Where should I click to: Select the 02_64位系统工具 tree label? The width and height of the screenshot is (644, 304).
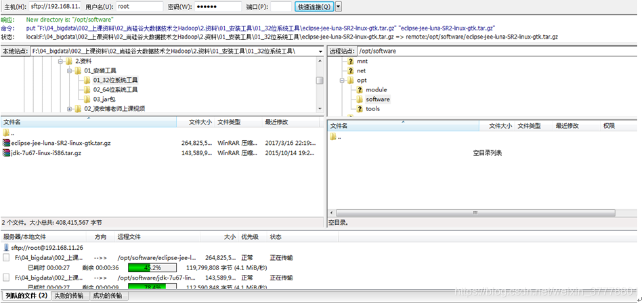tap(115, 89)
